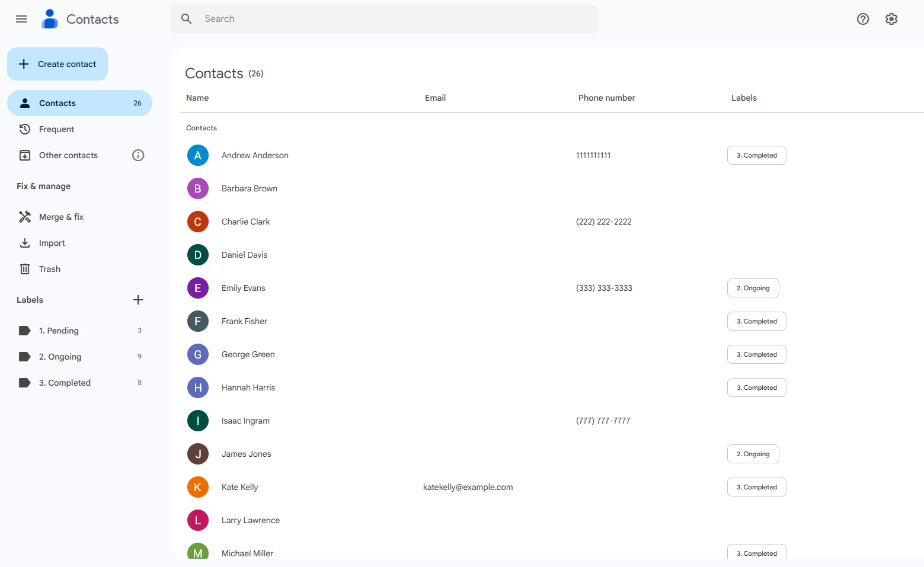The height and width of the screenshot is (567, 924).
Task: Click Frank Fisher's 3. Completed label chip
Action: (757, 321)
